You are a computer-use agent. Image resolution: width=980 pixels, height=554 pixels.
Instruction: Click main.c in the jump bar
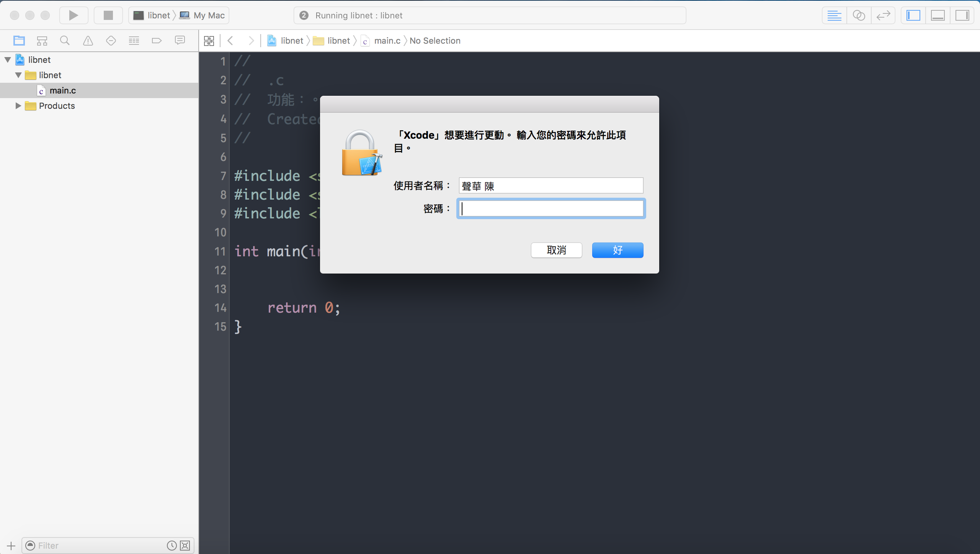(387, 41)
